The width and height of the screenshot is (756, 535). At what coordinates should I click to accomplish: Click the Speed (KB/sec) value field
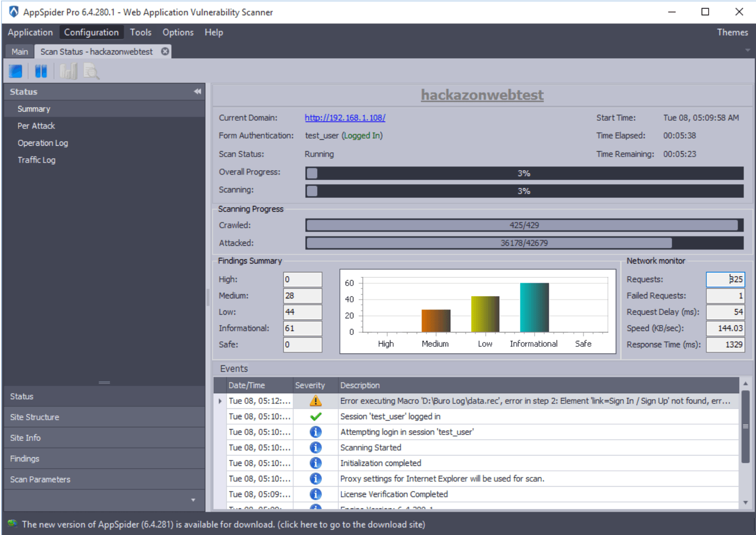[x=725, y=328]
